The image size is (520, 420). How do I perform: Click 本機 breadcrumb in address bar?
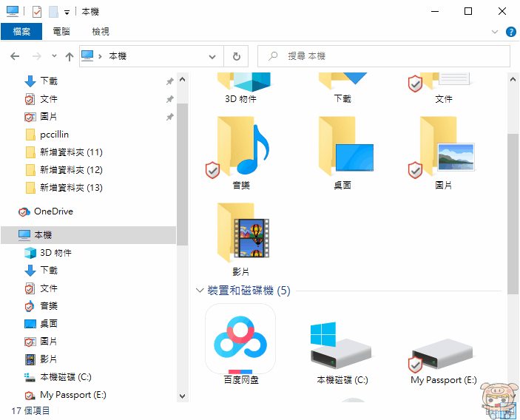click(x=118, y=56)
